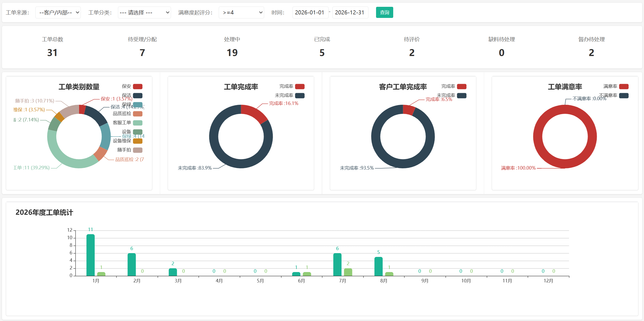The image size is (644, 321).
Task: Click the 未完成率 :93.5% label
Action: coord(357,168)
